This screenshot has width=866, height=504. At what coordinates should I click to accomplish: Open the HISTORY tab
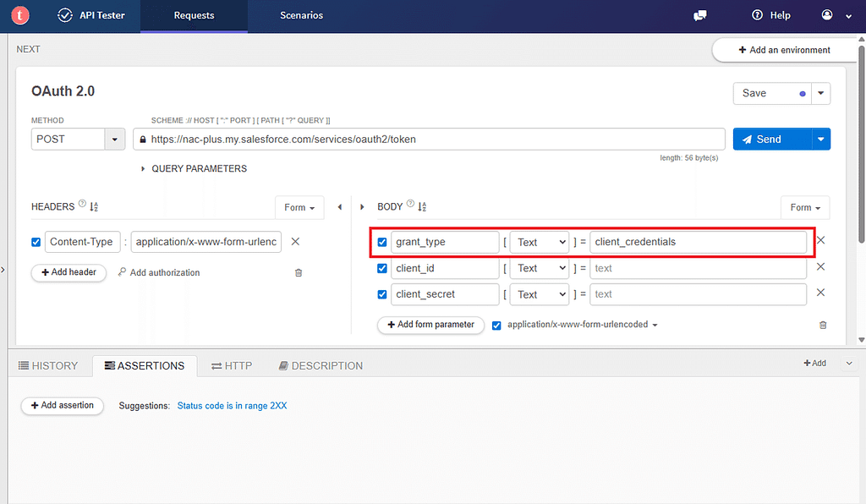coord(48,365)
